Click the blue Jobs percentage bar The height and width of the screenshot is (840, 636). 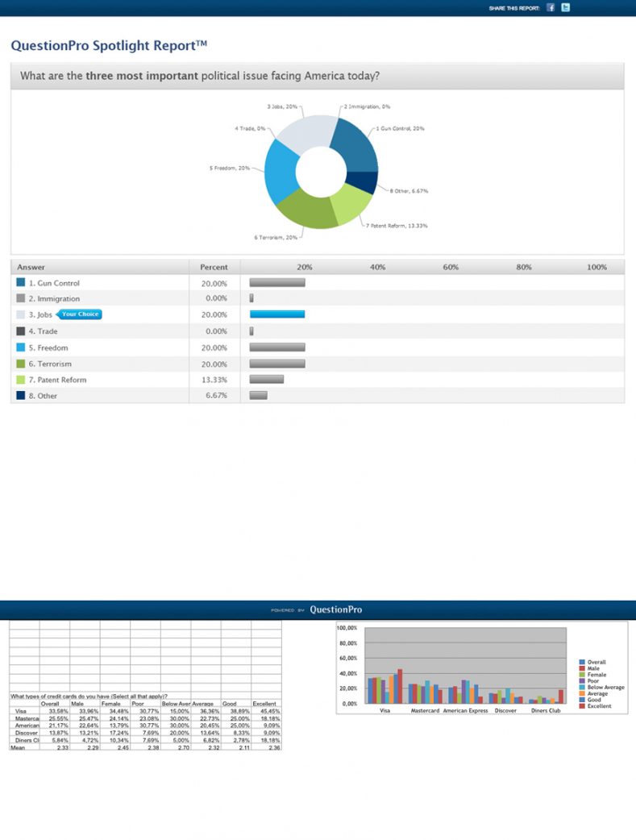coord(277,314)
